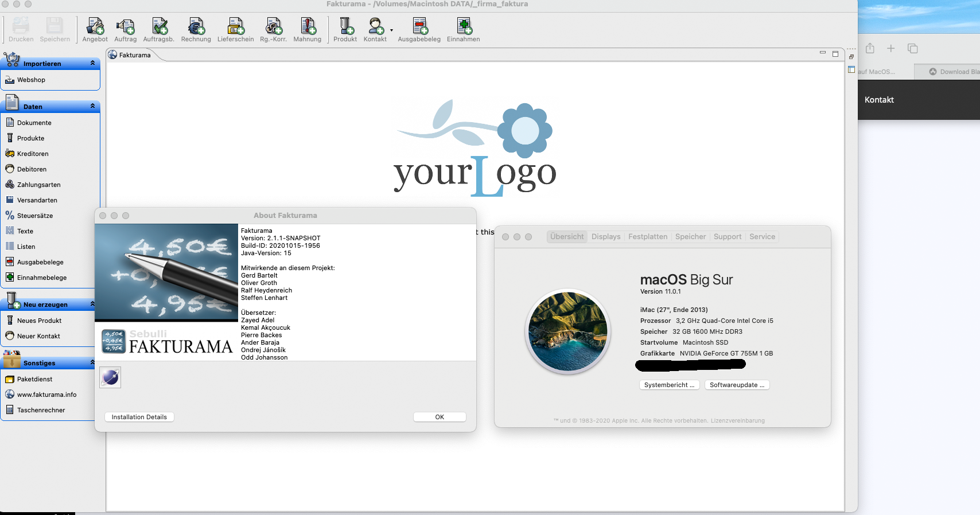This screenshot has height=515, width=980.
Task: Collapse the Neu erzeugen section
Action: point(92,304)
